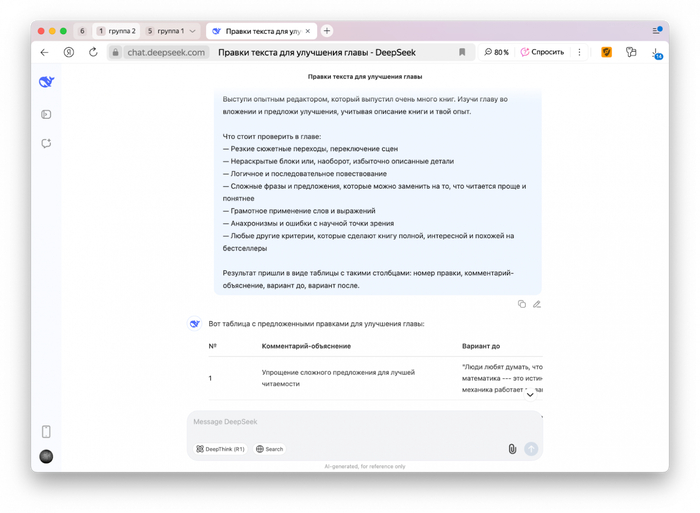This screenshot has height=513, width=700.
Task: Switch to the "группа 2" tab group
Action: coord(118,31)
